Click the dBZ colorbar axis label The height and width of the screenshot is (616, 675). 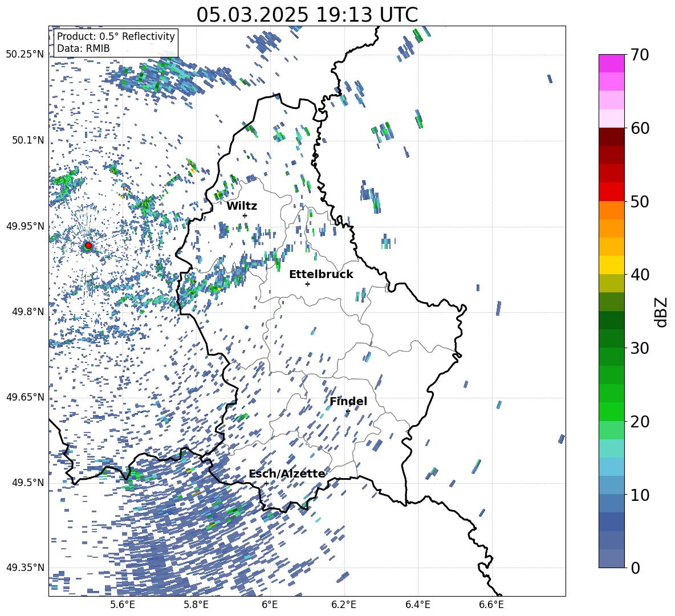click(x=661, y=312)
